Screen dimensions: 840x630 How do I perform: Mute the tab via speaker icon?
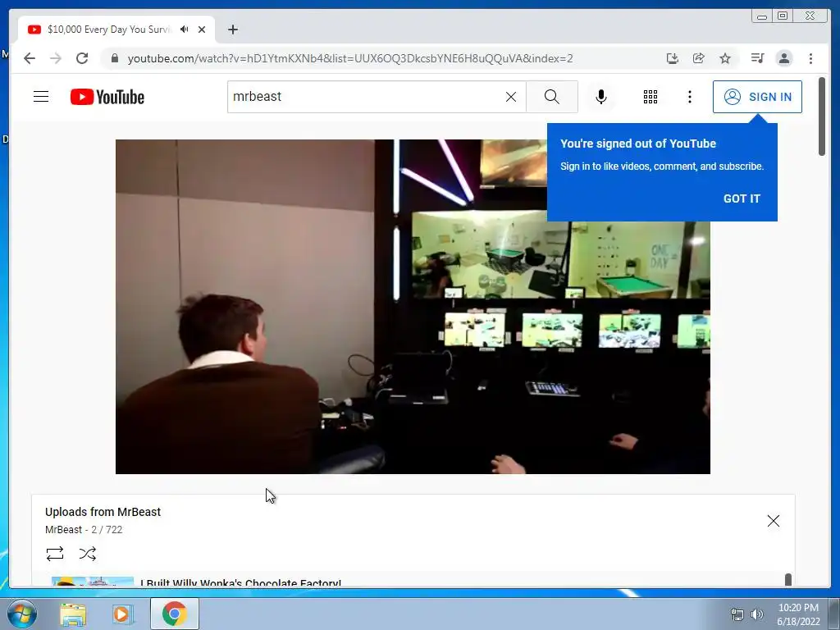pos(185,29)
